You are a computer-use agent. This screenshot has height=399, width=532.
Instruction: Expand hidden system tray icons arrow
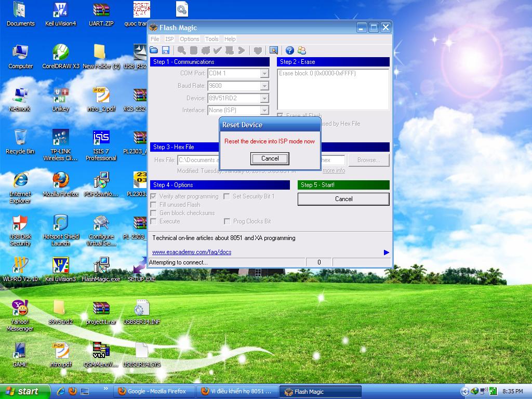[x=464, y=392]
